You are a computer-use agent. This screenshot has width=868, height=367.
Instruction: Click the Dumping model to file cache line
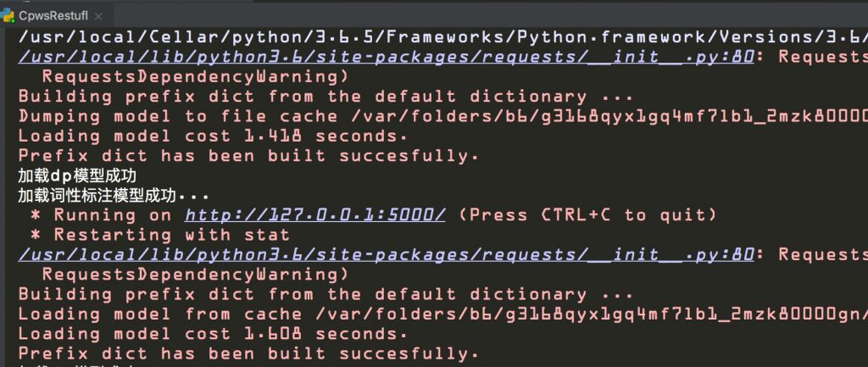(x=442, y=116)
